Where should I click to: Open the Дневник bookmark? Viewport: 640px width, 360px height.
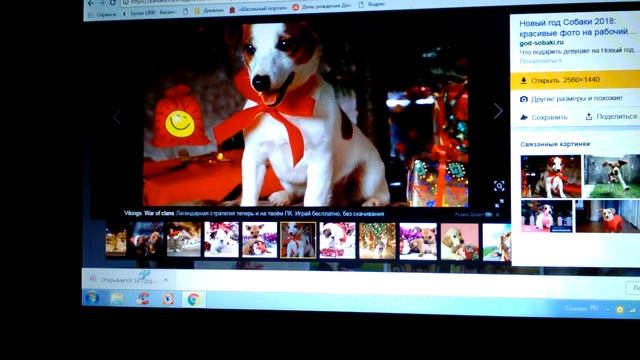209,11
